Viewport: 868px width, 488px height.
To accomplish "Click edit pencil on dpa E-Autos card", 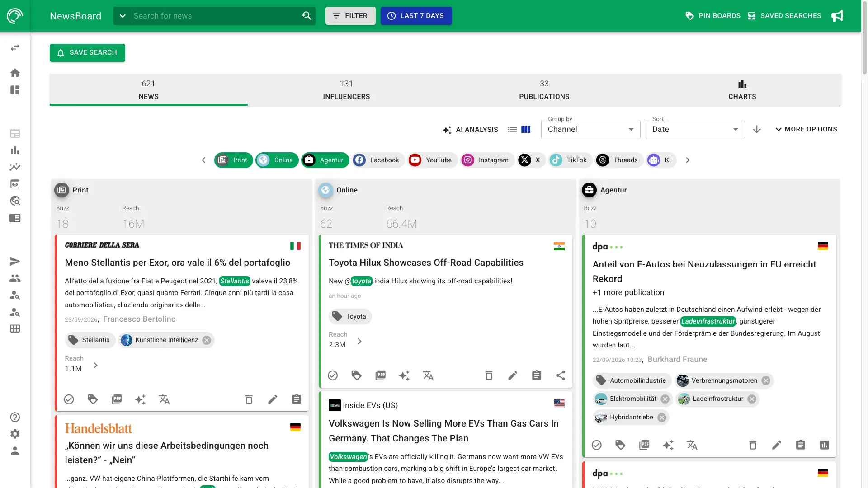I will (x=777, y=445).
